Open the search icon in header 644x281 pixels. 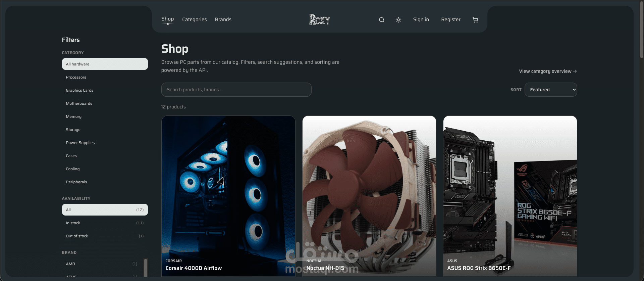[381, 20]
